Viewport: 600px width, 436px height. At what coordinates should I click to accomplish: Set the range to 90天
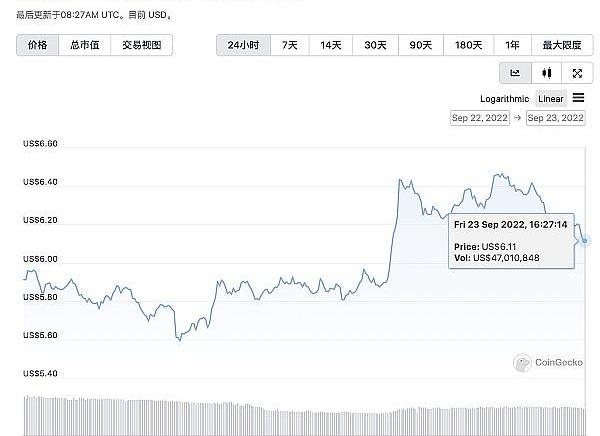pyautogui.click(x=420, y=45)
